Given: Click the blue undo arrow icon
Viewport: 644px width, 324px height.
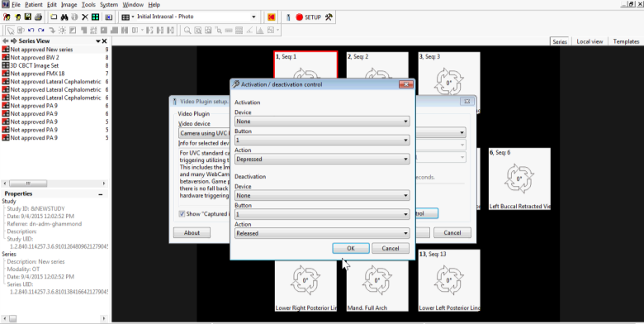Looking at the screenshot, I should click(x=31, y=30).
